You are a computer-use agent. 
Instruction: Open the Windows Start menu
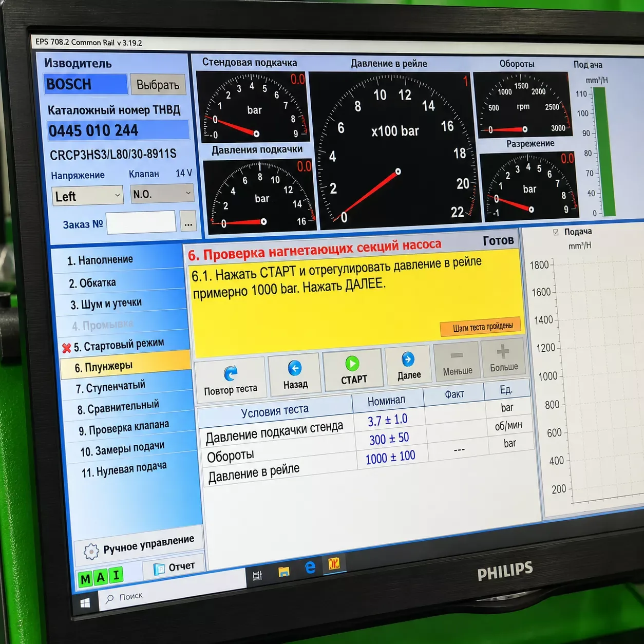click(85, 603)
